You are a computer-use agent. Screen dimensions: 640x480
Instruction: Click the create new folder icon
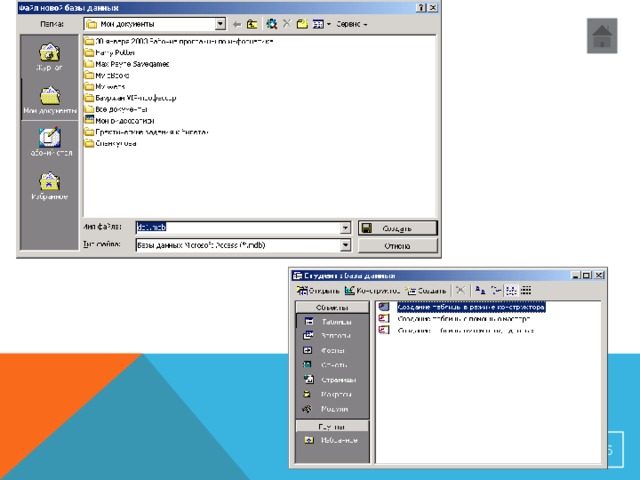305,22
